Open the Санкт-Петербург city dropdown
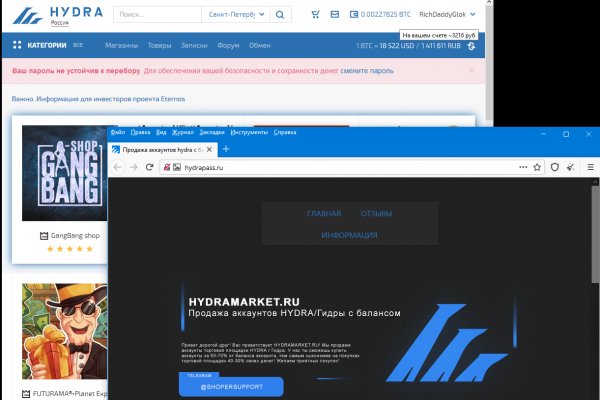The image size is (600, 400). click(x=236, y=15)
